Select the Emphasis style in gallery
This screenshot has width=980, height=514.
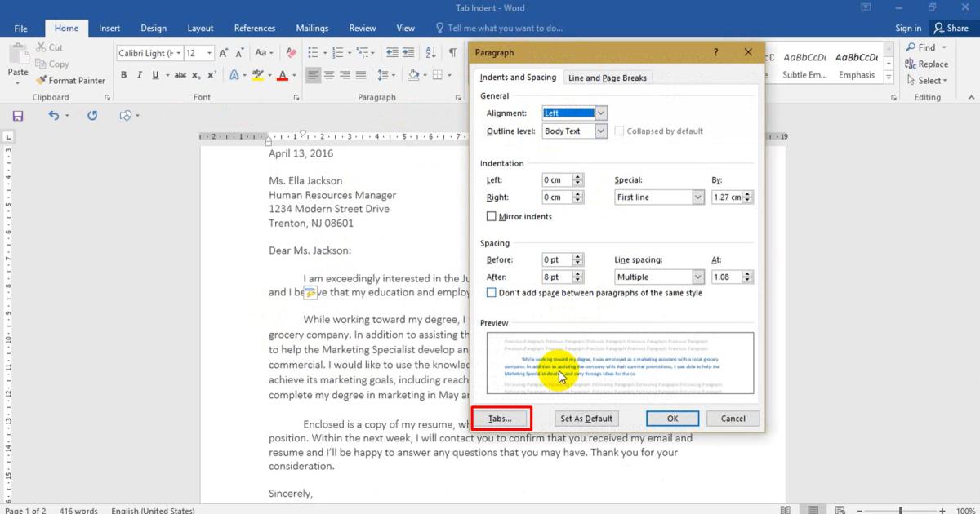click(857, 65)
